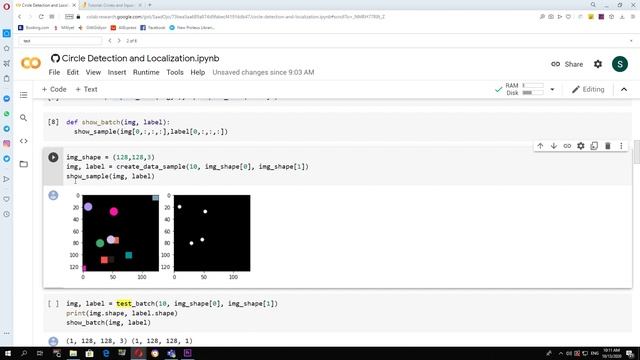Open more cell actions menu

621,146
